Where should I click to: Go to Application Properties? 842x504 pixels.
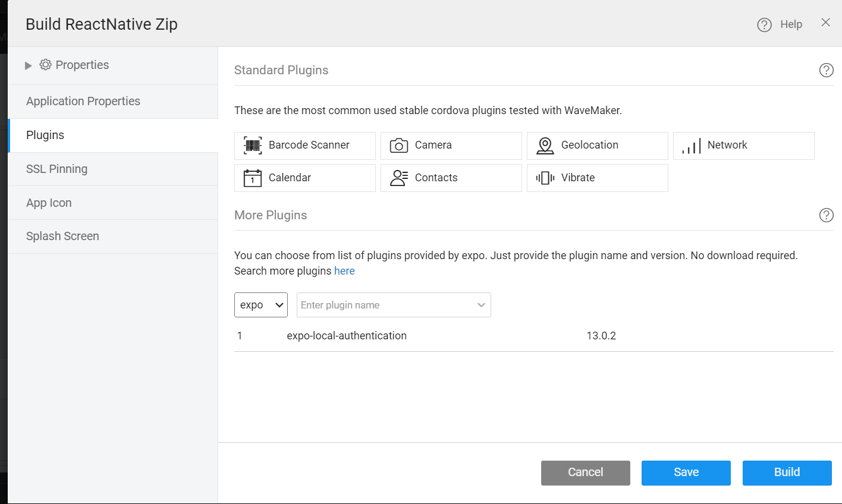[x=83, y=101]
